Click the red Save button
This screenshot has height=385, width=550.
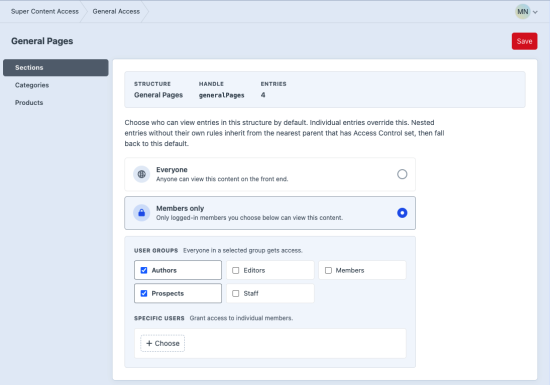click(524, 41)
